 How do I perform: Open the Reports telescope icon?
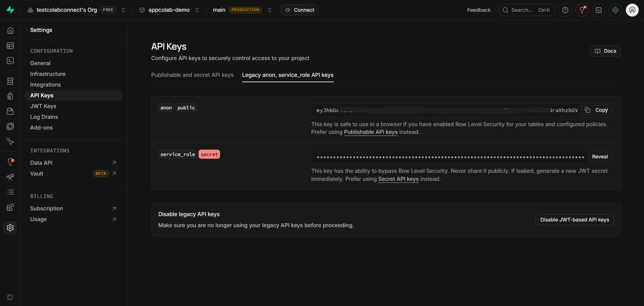click(x=10, y=177)
